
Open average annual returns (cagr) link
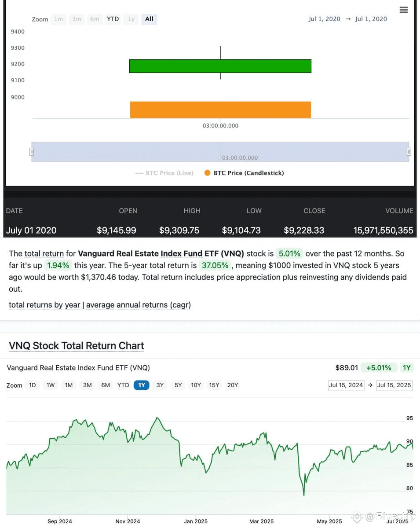[139, 304]
